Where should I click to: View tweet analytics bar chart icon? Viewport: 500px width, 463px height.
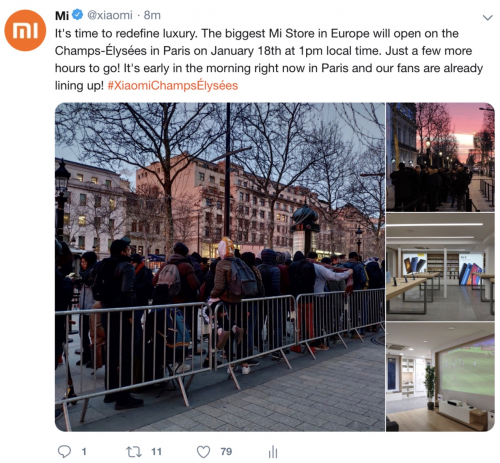(x=273, y=452)
